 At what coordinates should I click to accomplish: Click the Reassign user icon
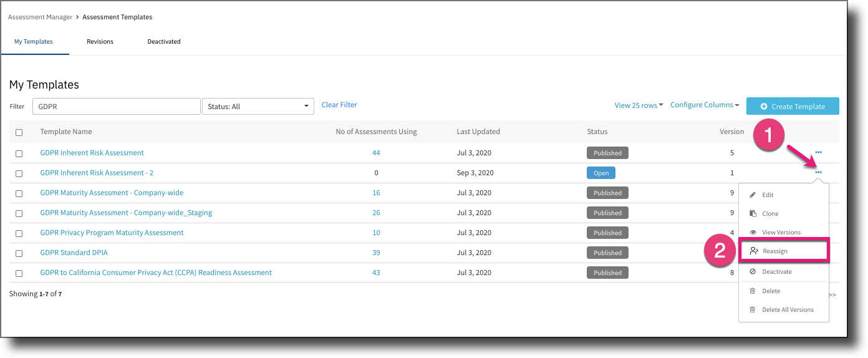point(754,251)
